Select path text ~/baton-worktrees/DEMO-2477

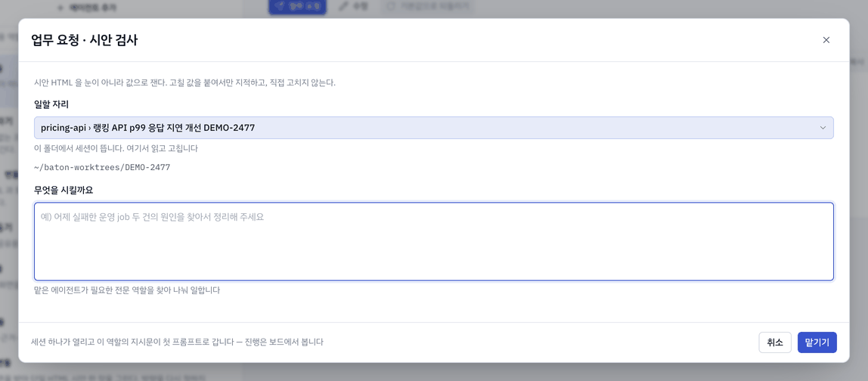pyautogui.click(x=102, y=166)
